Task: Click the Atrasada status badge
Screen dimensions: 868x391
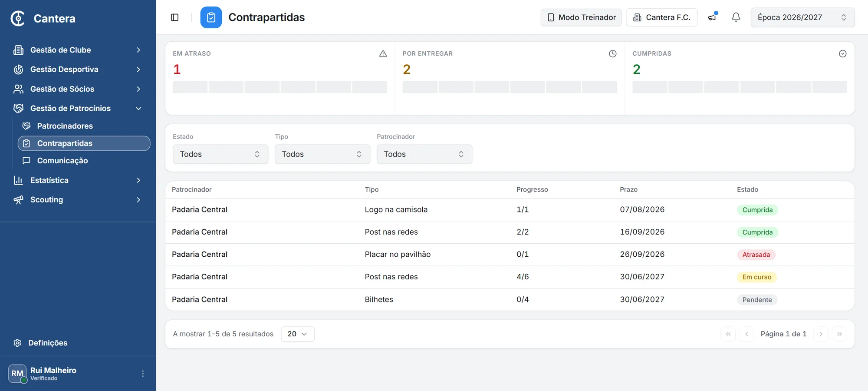Action: pyautogui.click(x=756, y=255)
